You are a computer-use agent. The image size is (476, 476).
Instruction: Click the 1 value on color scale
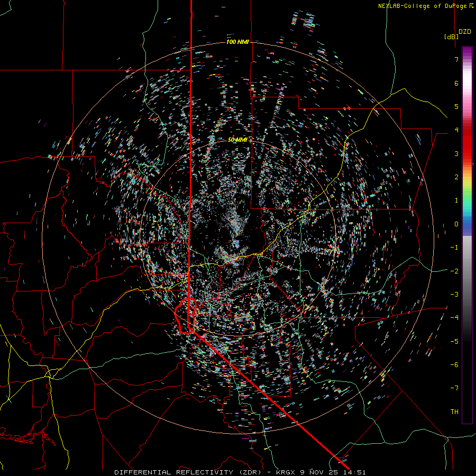click(456, 200)
